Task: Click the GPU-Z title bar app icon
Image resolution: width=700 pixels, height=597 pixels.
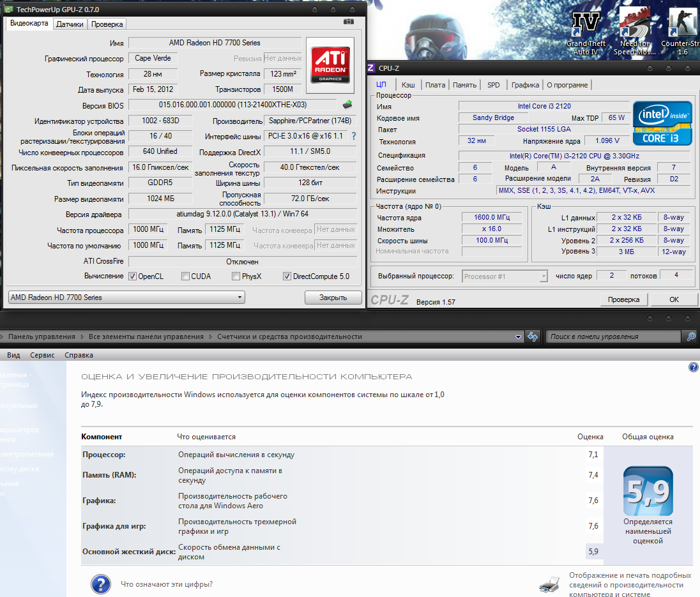Action: click(9, 10)
